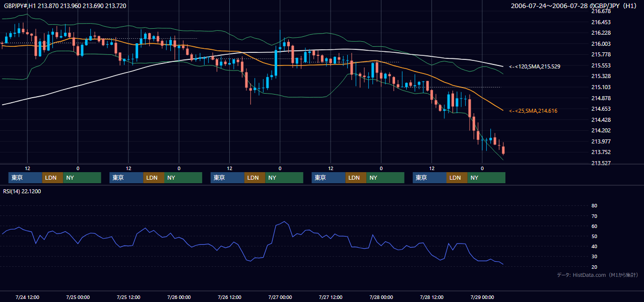Click price axis value 215.328
Image resolution: width=644 pixels, height=302 pixels.
pos(601,76)
